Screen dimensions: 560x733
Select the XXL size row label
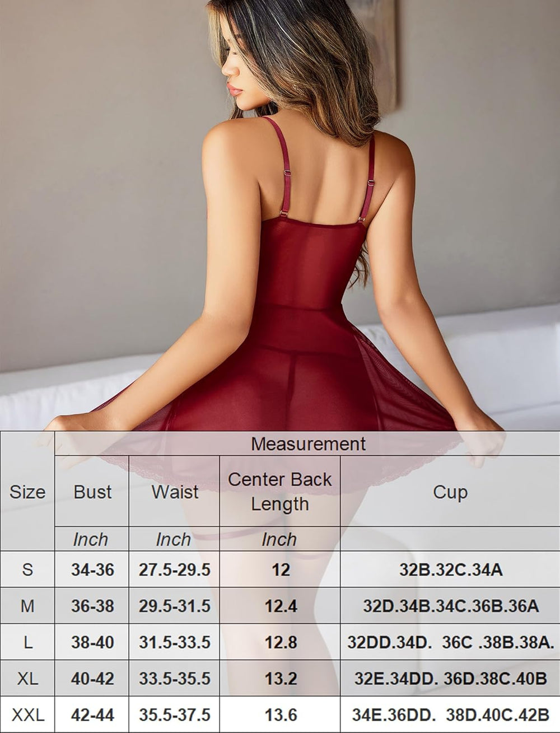[x=27, y=715]
